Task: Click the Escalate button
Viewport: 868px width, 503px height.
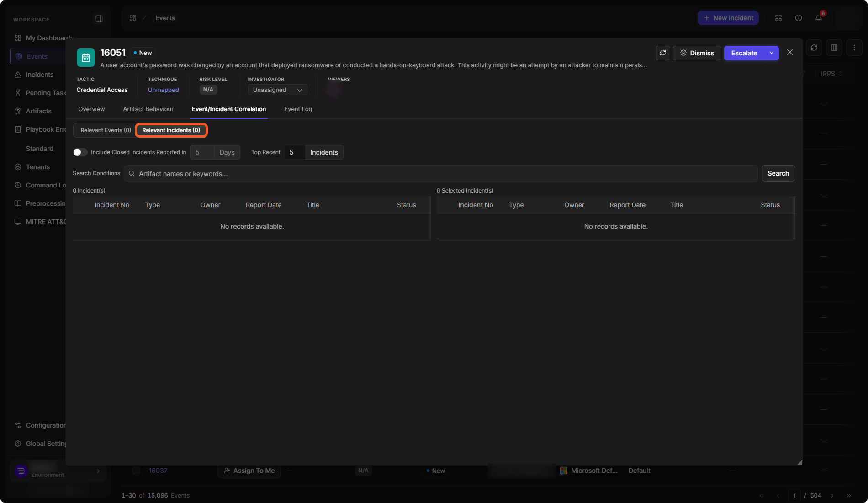Action: [x=744, y=53]
